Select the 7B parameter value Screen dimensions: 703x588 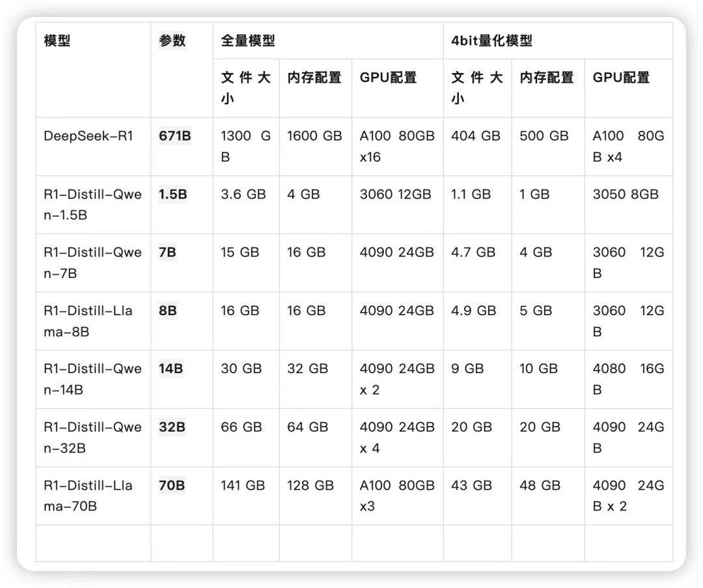(168, 252)
